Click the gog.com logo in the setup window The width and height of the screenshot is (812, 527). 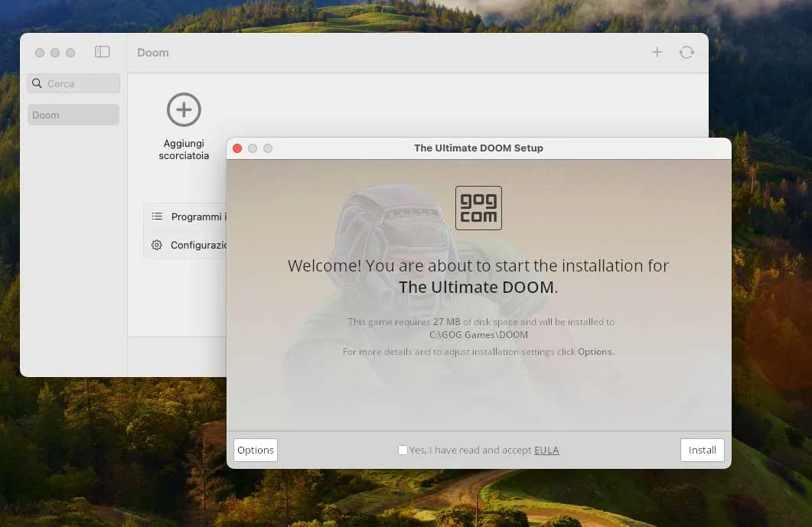(478, 207)
